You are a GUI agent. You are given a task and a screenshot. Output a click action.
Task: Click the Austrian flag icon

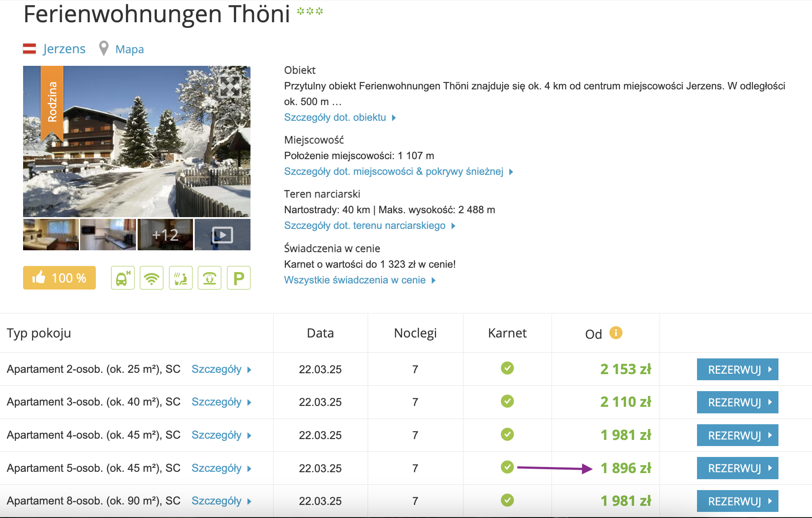pyautogui.click(x=30, y=49)
